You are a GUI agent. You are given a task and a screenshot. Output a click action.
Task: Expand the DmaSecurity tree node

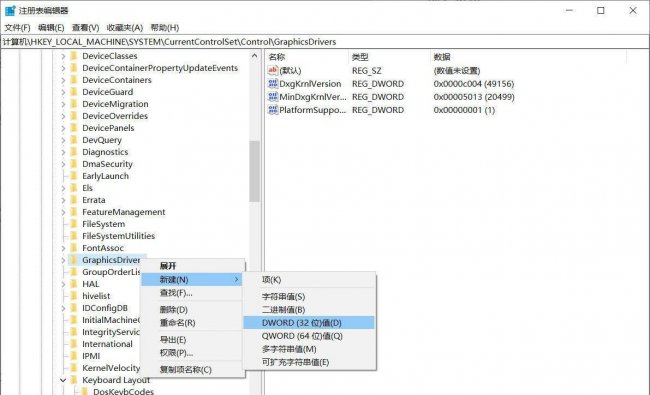pyautogui.click(x=63, y=164)
